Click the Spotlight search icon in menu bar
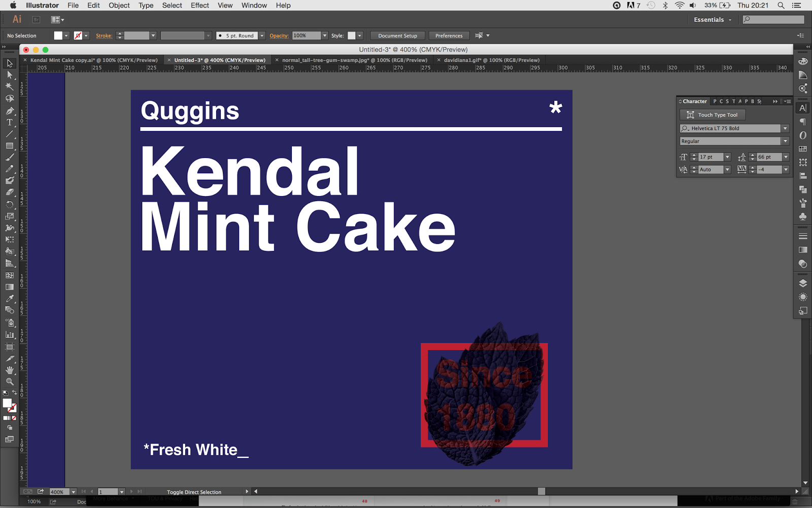Image resolution: width=812 pixels, height=508 pixels. (781, 5)
